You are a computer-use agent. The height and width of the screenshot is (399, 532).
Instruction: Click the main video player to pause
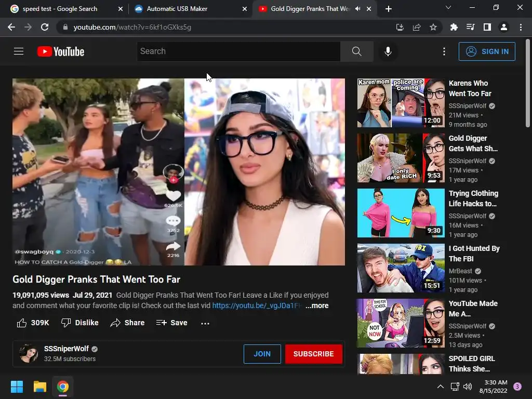[179, 172]
